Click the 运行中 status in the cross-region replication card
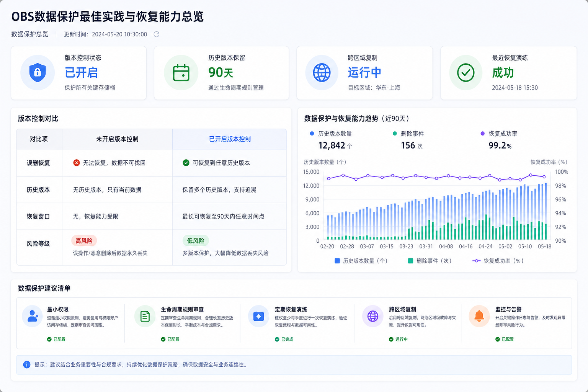588x392 pixels. click(364, 72)
